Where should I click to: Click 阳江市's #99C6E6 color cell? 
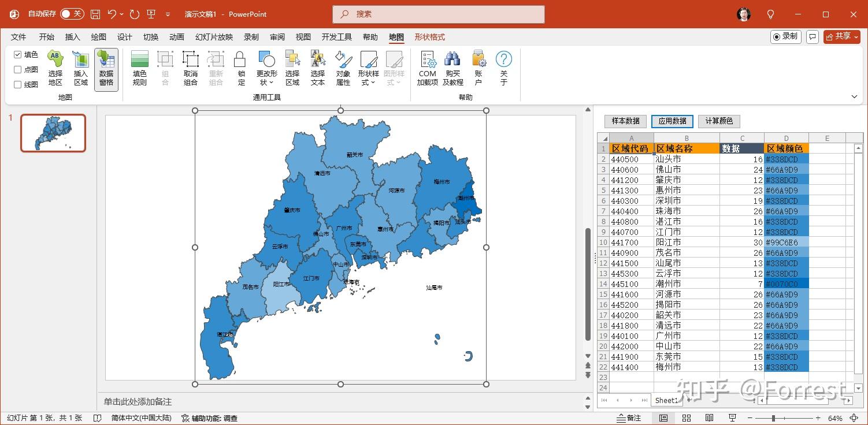coord(787,242)
